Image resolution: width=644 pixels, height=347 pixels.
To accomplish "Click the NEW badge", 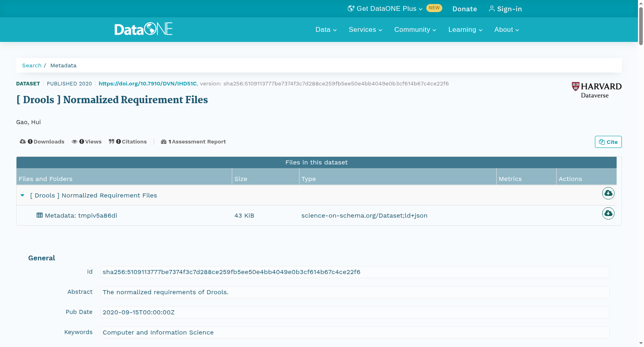I will [434, 8].
